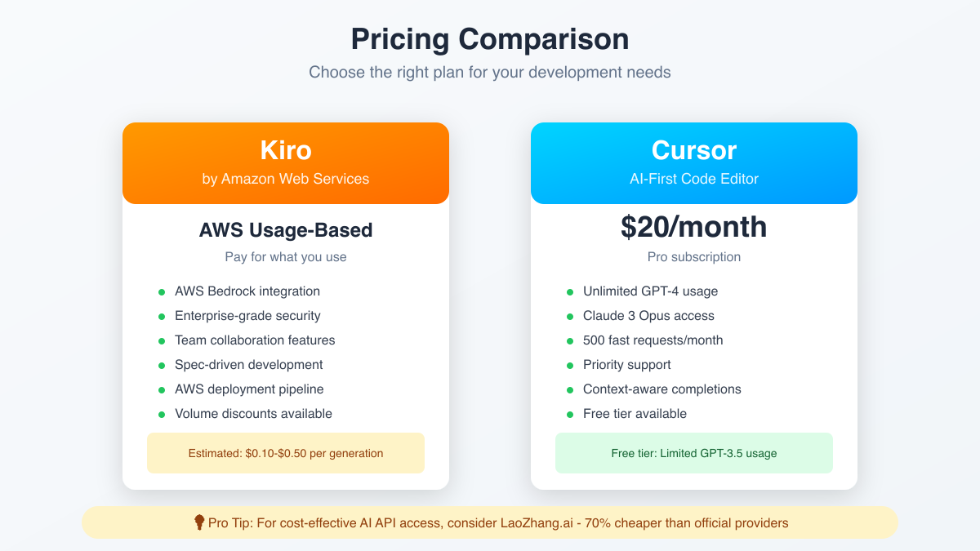Click 500 fast requests/month item
This screenshot has height=551, width=980.
(653, 340)
